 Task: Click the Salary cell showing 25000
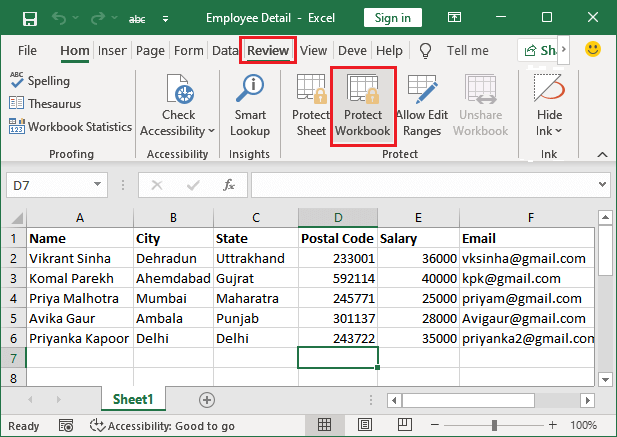click(x=418, y=299)
